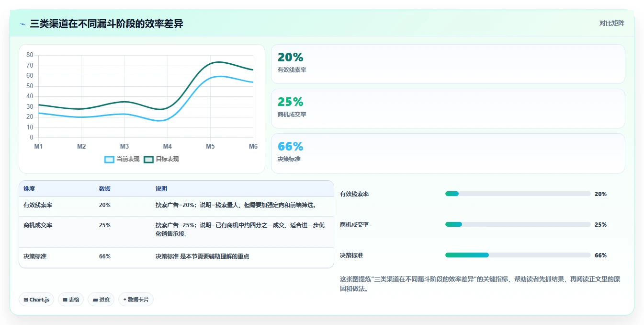Click the 搜索广告=25% description cell
The height and width of the screenshot is (325, 644).
[x=240, y=230]
